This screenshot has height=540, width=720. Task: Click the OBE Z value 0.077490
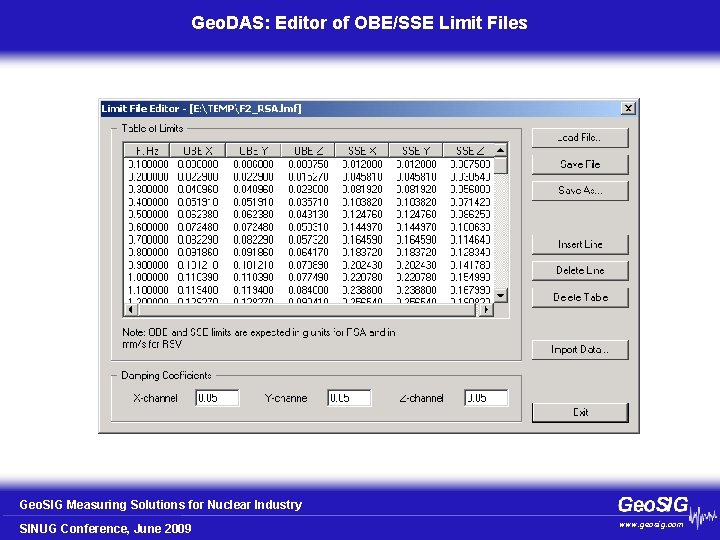308,277
